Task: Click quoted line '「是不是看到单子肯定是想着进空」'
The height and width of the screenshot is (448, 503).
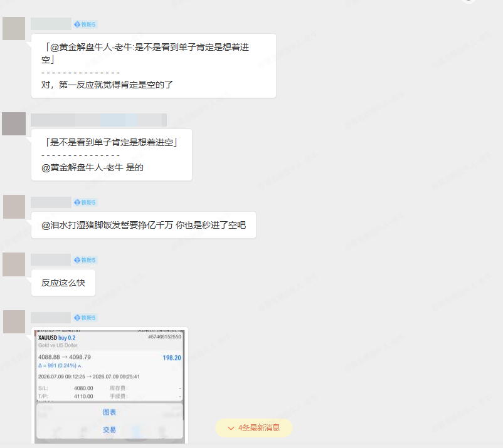Action: 110,142
